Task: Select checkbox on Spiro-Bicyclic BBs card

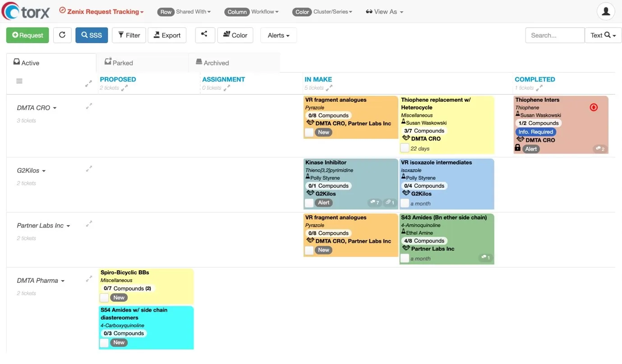Action: (104, 298)
